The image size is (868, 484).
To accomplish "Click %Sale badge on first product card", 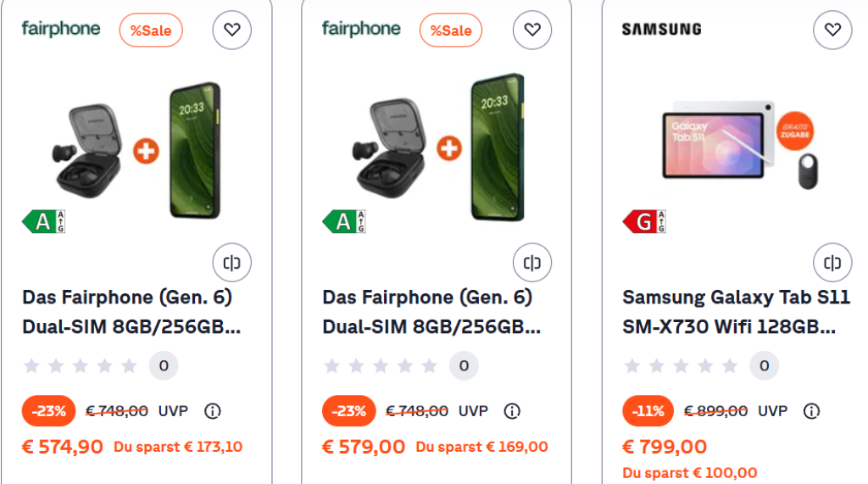I will 151,31.
